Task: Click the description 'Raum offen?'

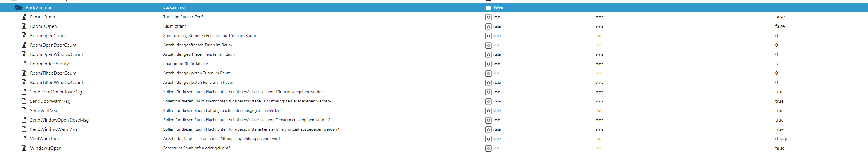Action: tap(174, 26)
